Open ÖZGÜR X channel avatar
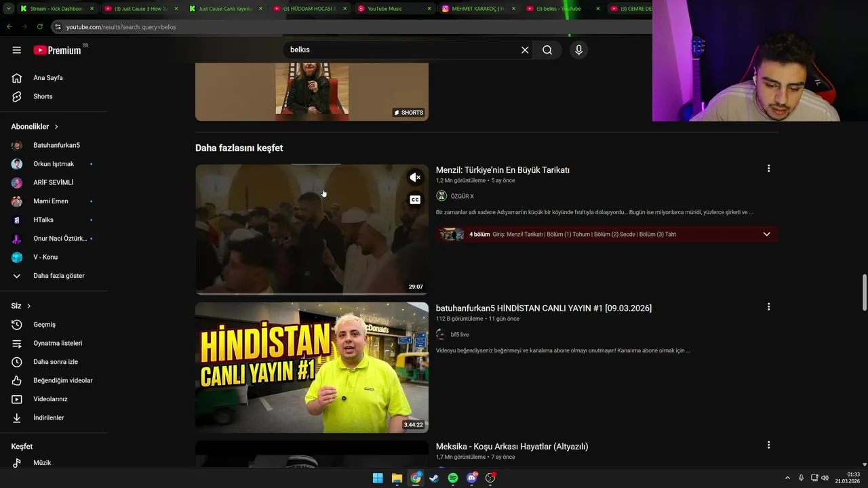Screen dimensions: 868x488 (441, 196)
